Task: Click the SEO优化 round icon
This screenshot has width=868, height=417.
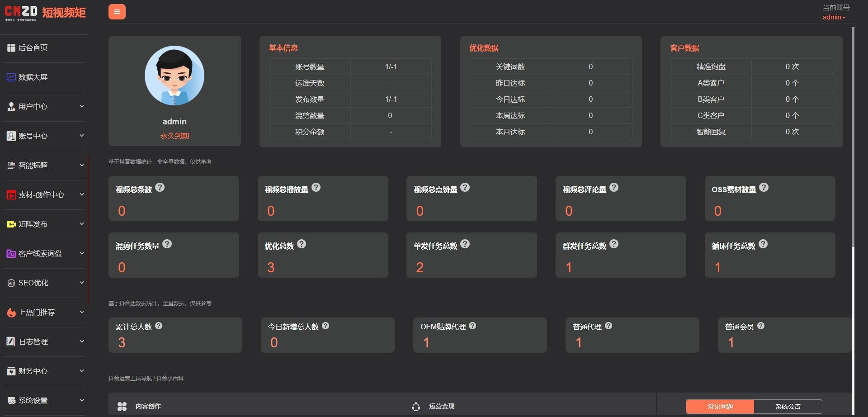Action: coord(11,283)
